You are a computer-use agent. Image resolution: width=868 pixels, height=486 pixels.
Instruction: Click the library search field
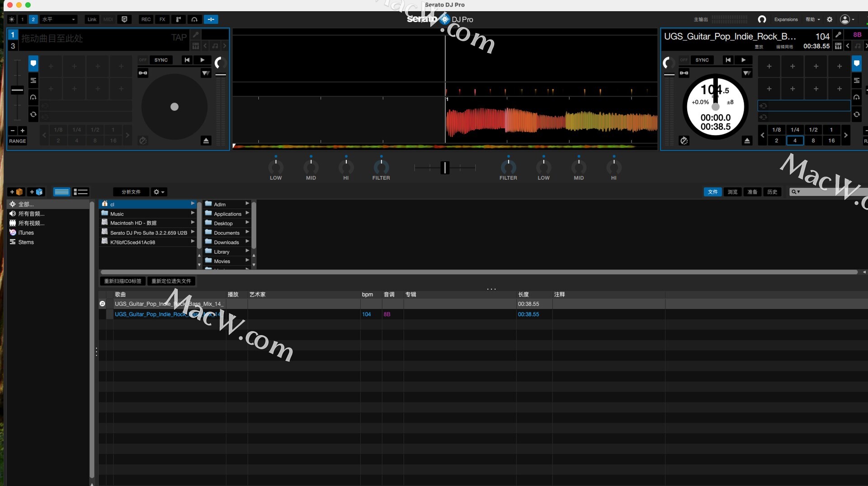[828, 192]
